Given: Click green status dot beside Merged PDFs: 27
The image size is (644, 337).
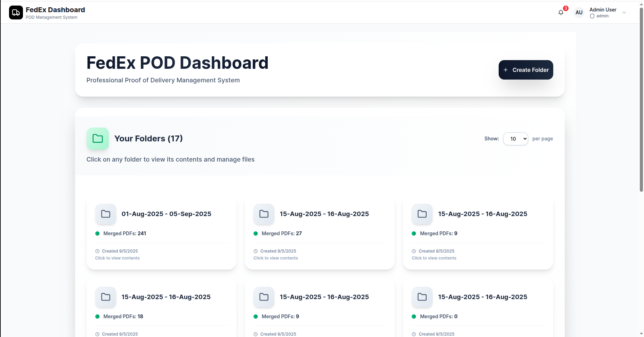Looking at the screenshot, I should pyautogui.click(x=256, y=233).
